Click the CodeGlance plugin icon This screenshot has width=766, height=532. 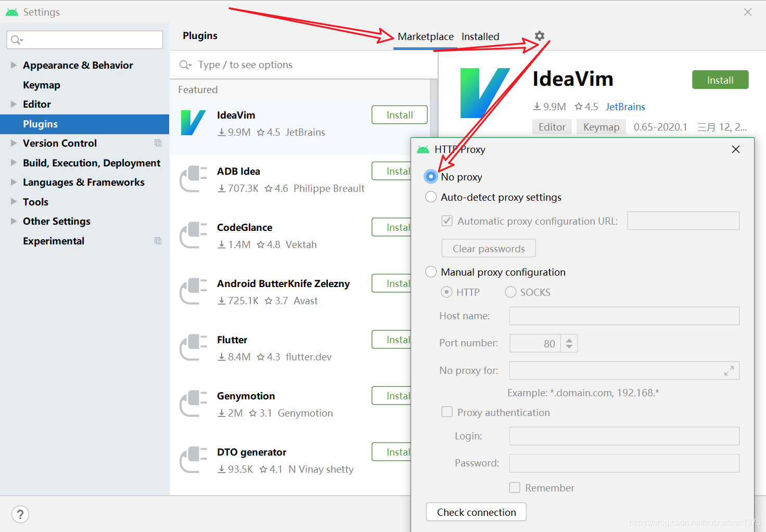click(193, 235)
